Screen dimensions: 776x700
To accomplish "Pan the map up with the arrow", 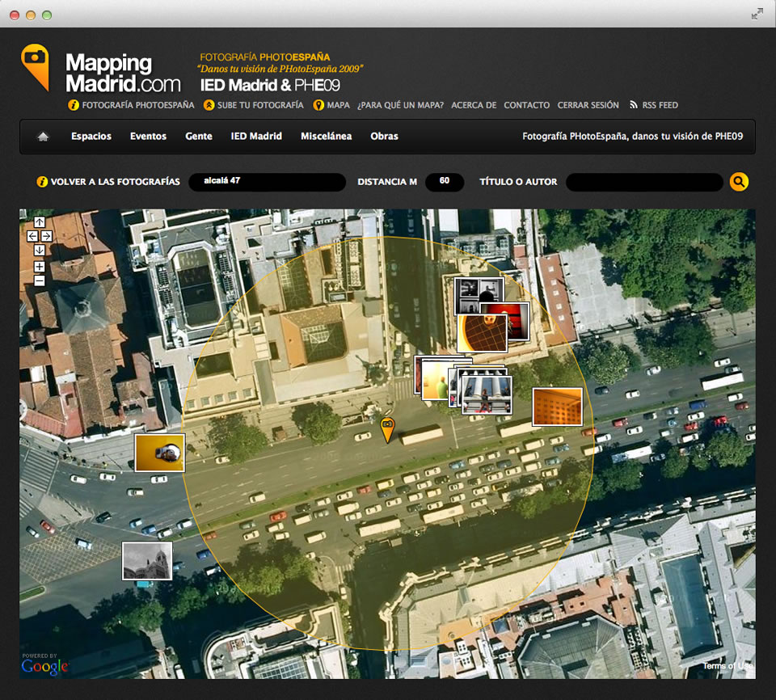I will [x=40, y=222].
